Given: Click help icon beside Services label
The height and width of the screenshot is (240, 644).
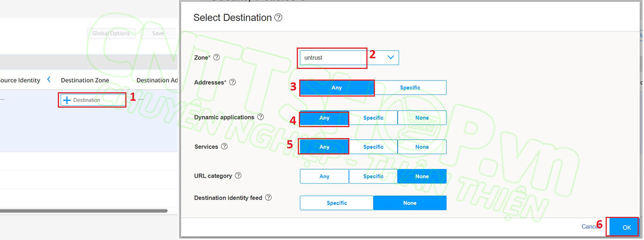Looking at the screenshot, I should 224,146.
